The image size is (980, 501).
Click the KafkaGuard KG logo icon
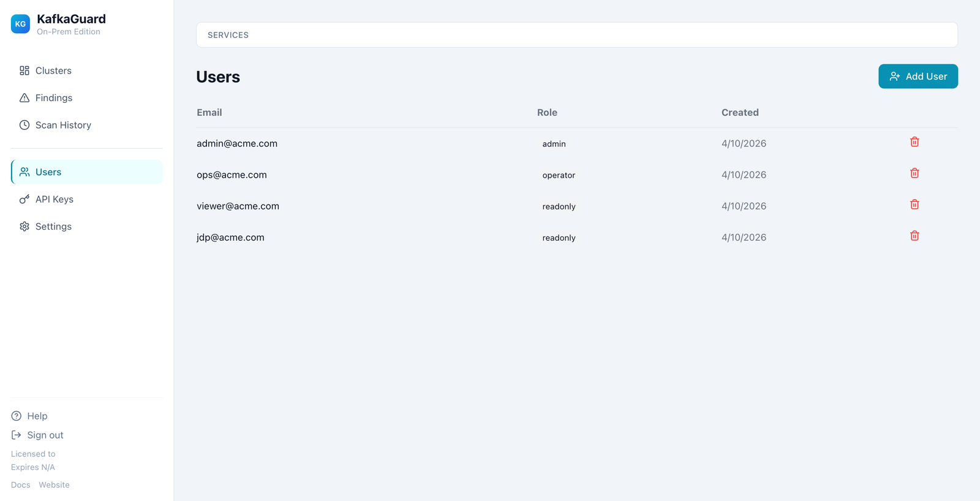tap(20, 24)
